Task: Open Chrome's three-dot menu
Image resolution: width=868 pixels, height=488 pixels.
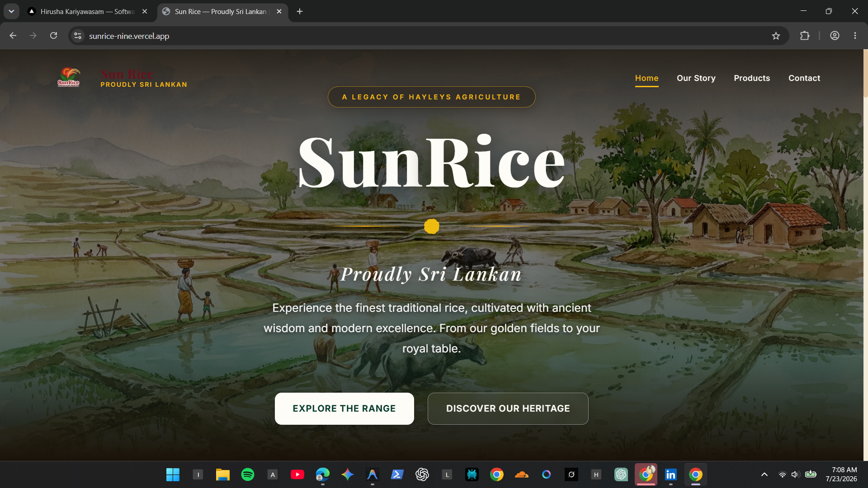Action: [855, 36]
